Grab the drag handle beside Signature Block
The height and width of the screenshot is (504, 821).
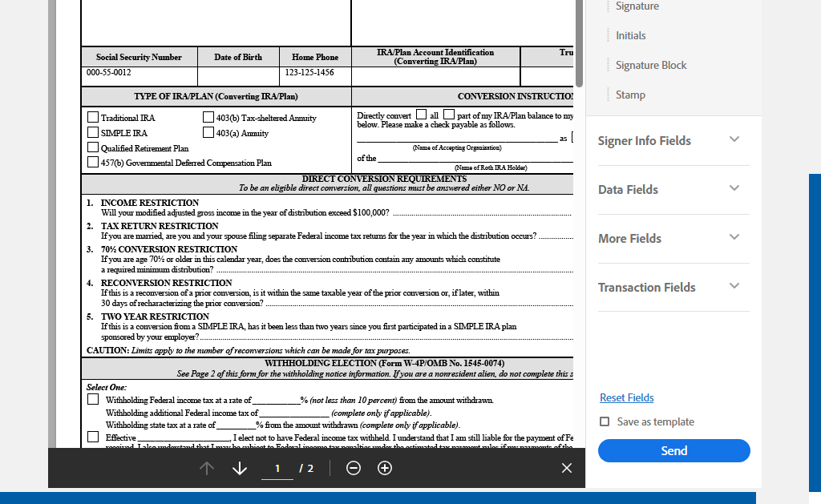608,65
